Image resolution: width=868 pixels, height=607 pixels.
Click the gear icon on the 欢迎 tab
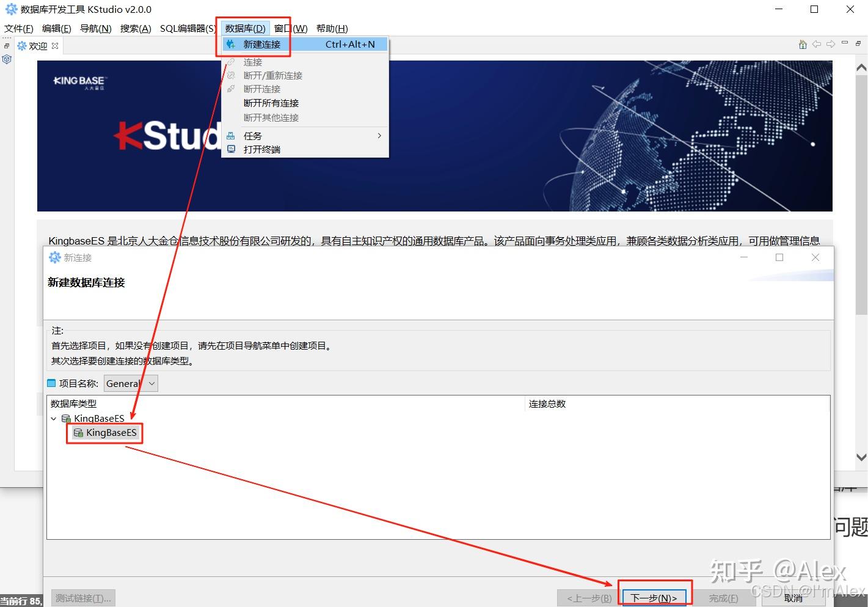tap(23, 45)
